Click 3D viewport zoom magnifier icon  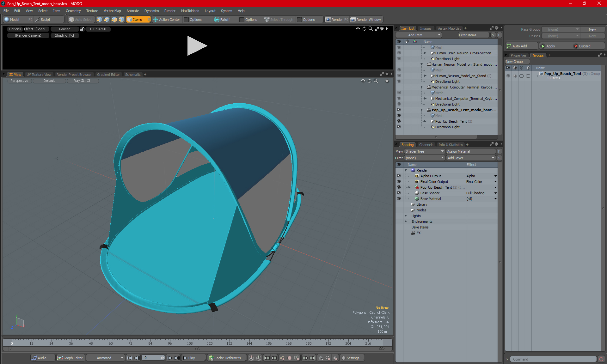click(x=376, y=81)
